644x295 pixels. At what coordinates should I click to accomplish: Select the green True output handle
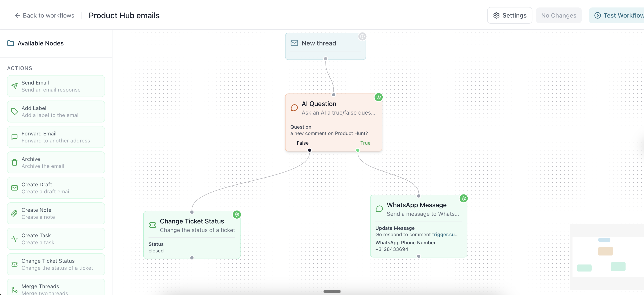click(358, 150)
